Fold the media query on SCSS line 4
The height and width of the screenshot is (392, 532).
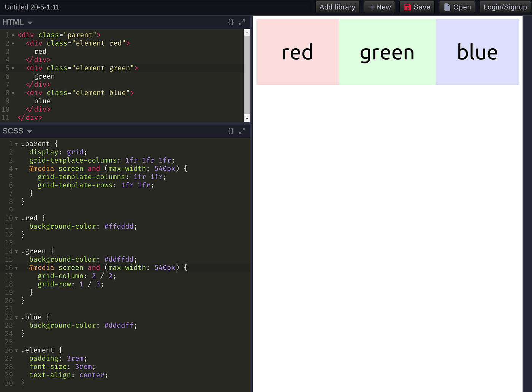pyautogui.click(x=16, y=169)
